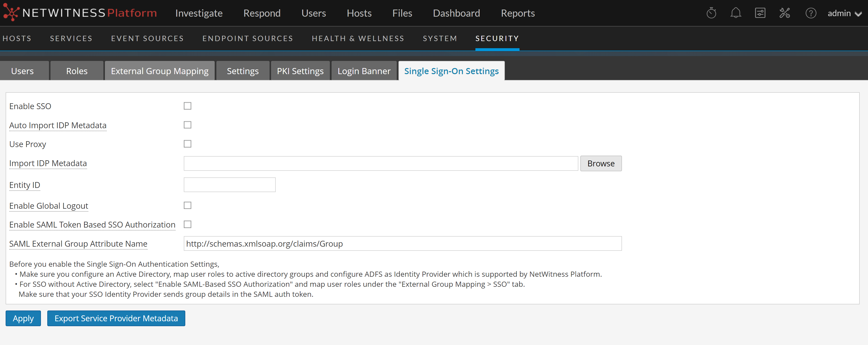This screenshot has width=868, height=345.
Task: Click Browse for IDP metadata
Action: (x=600, y=163)
